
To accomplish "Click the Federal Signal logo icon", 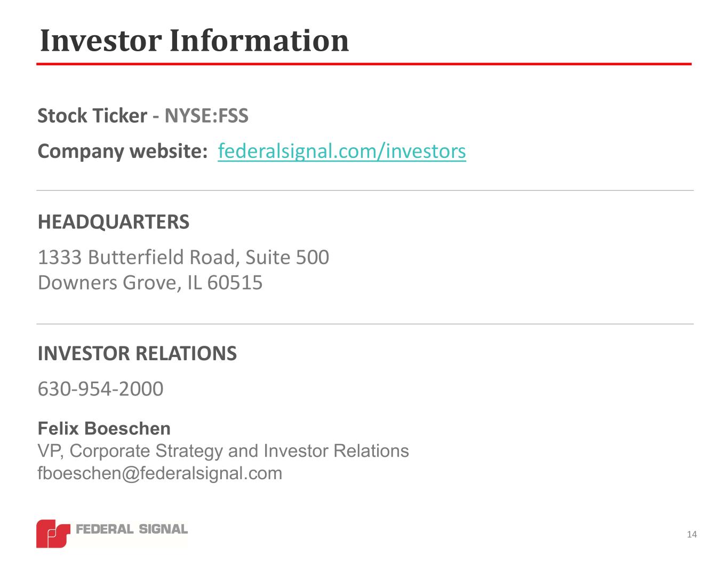I will coord(53,533).
